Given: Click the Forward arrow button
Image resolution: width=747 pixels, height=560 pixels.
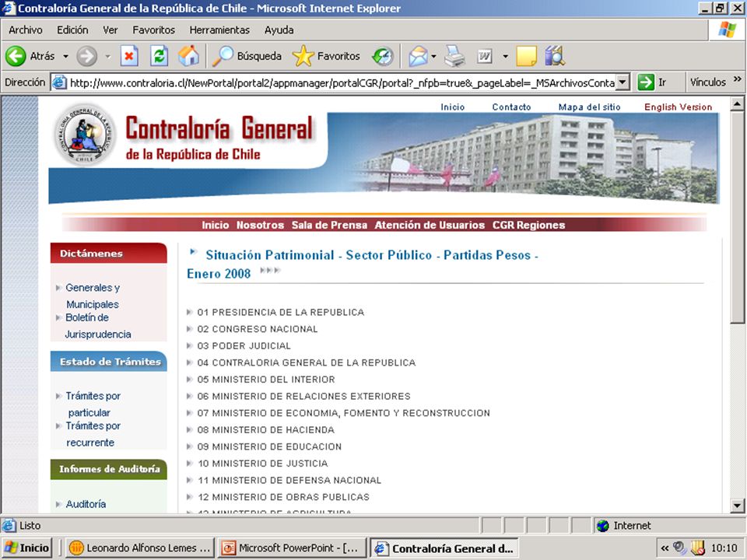Looking at the screenshot, I should pos(86,56).
